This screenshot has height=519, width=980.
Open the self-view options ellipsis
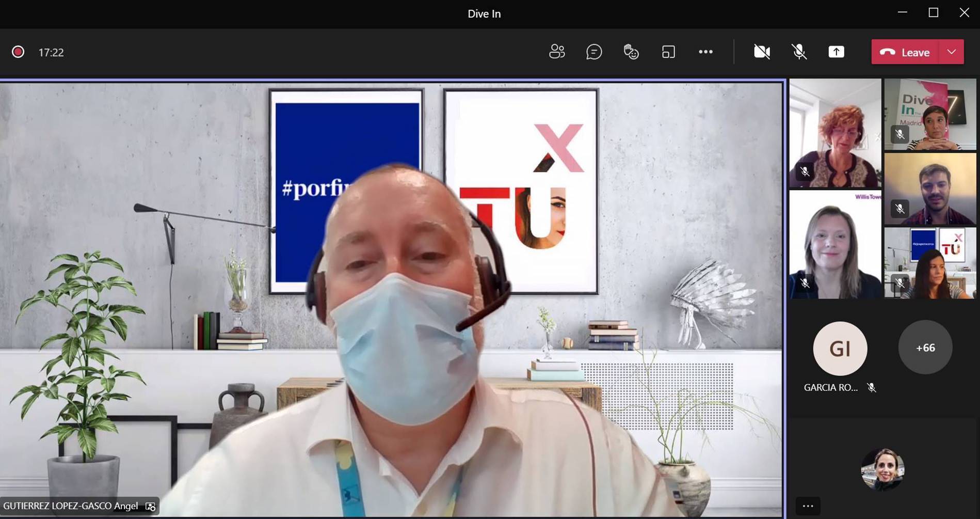[808, 506]
